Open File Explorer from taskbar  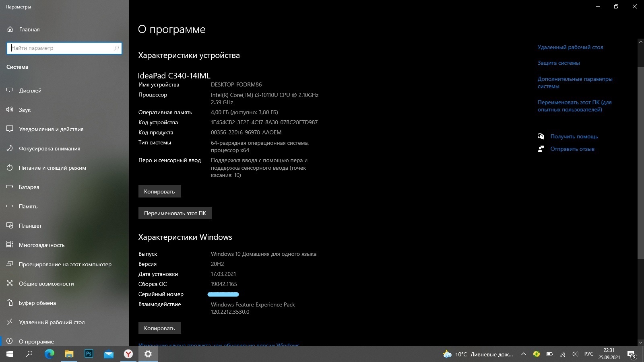click(69, 354)
